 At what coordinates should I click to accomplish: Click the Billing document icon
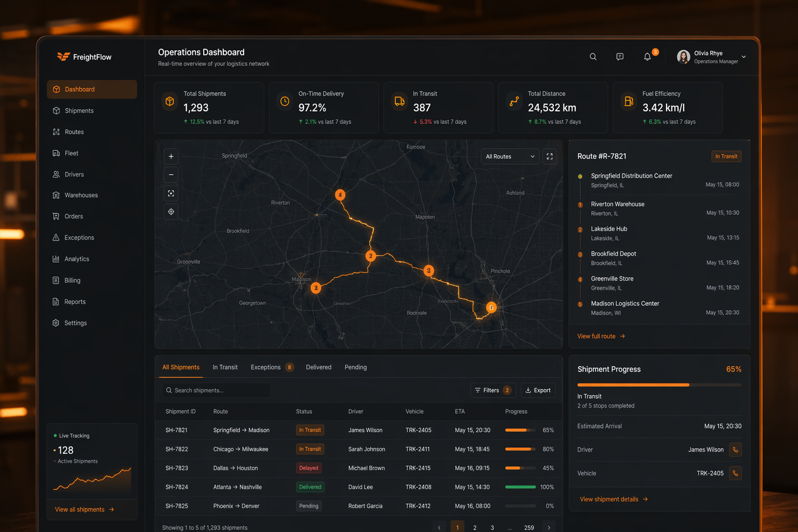56,280
